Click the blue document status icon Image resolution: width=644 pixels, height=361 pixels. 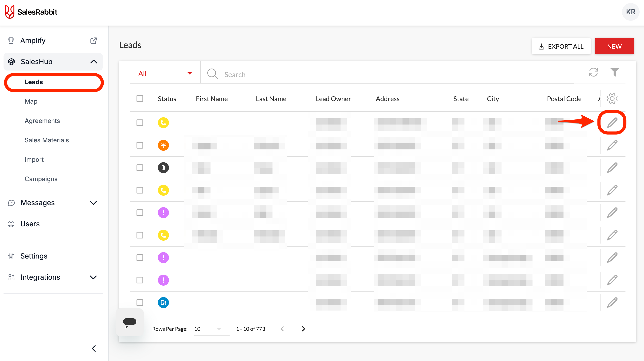pyautogui.click(x=163, y=303)
